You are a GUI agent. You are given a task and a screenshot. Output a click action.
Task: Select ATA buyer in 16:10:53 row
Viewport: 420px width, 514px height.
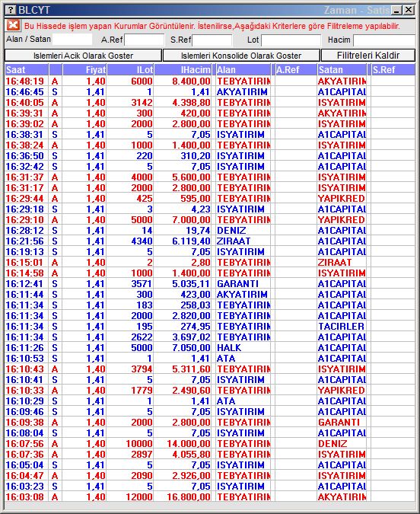[x=226, y=359]
